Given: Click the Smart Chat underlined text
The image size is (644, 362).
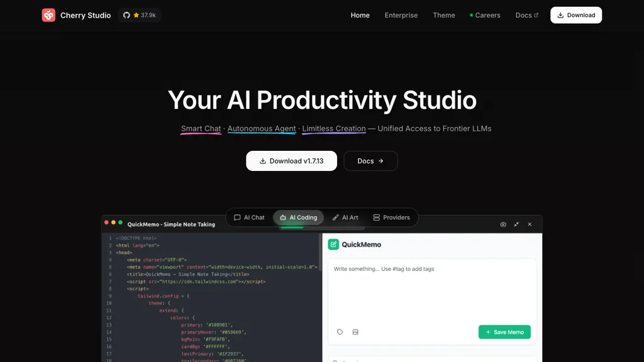Looking at the screenshot, I should [x=201, y=128].
